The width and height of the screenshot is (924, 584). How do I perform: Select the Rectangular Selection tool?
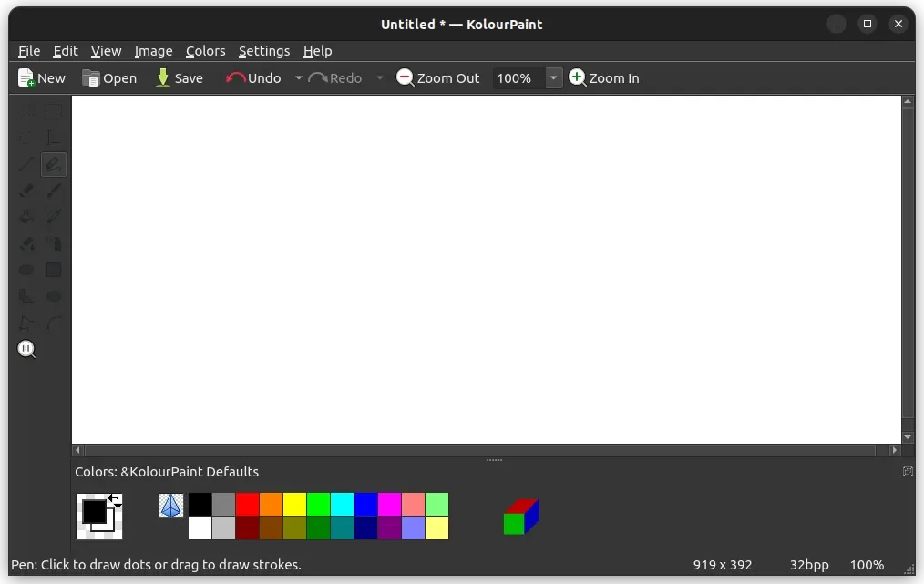coord(54,110)
